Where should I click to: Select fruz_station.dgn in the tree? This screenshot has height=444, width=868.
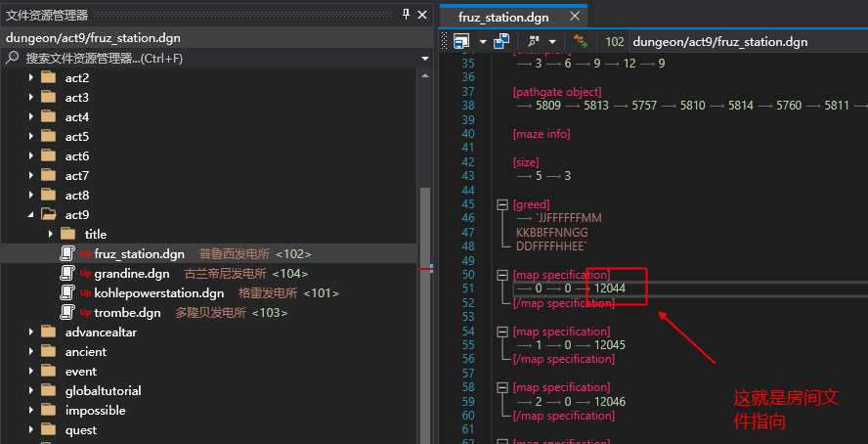[x=140, y=254]
